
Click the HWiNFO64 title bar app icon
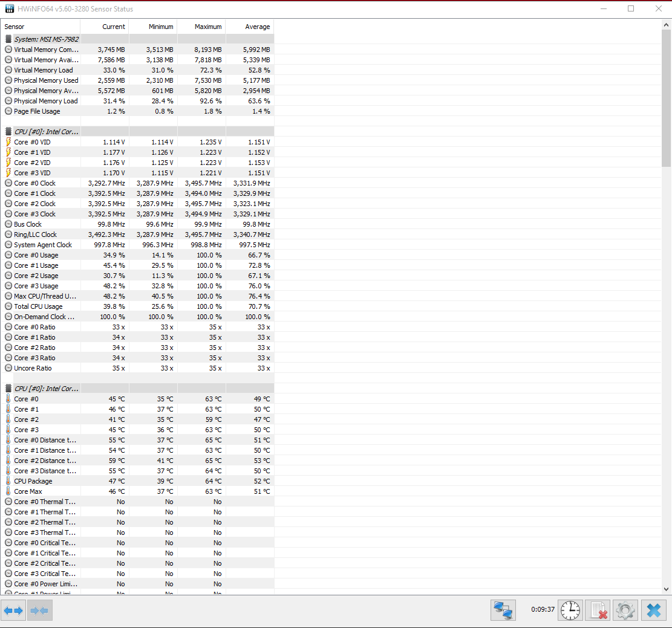point(9,8)
